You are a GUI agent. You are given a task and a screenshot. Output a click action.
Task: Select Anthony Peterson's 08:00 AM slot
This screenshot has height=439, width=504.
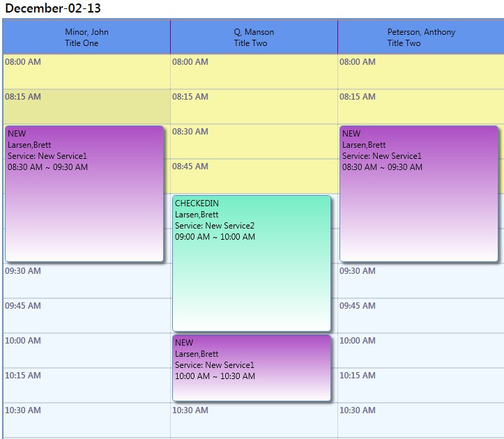(421, 72)
